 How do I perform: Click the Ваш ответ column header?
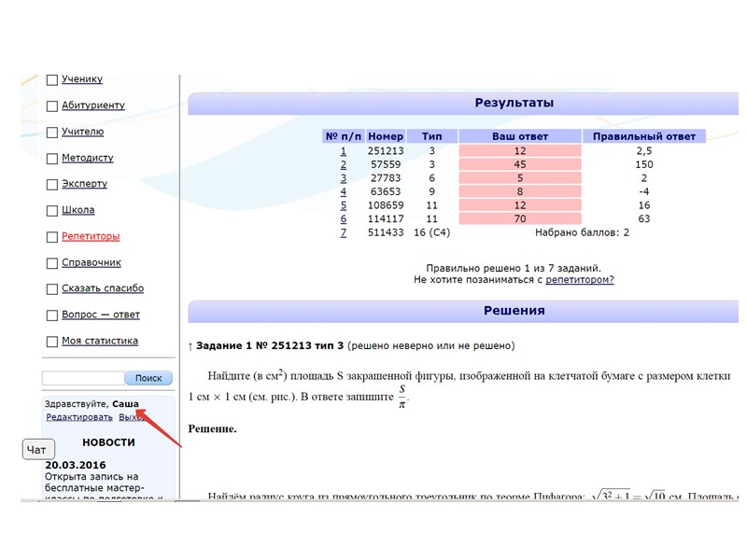click(520, 136)
